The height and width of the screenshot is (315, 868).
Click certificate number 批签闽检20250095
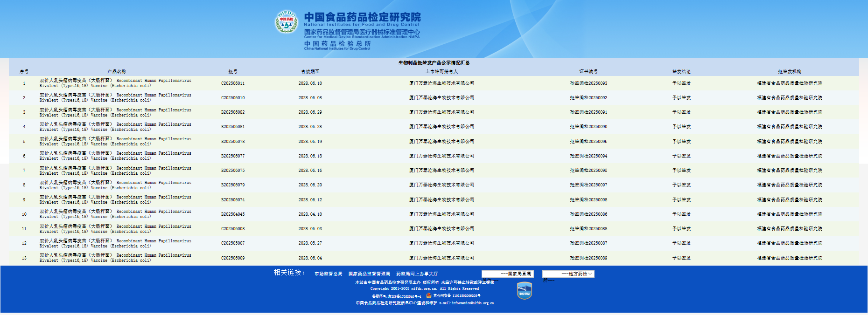coord(588,171)
